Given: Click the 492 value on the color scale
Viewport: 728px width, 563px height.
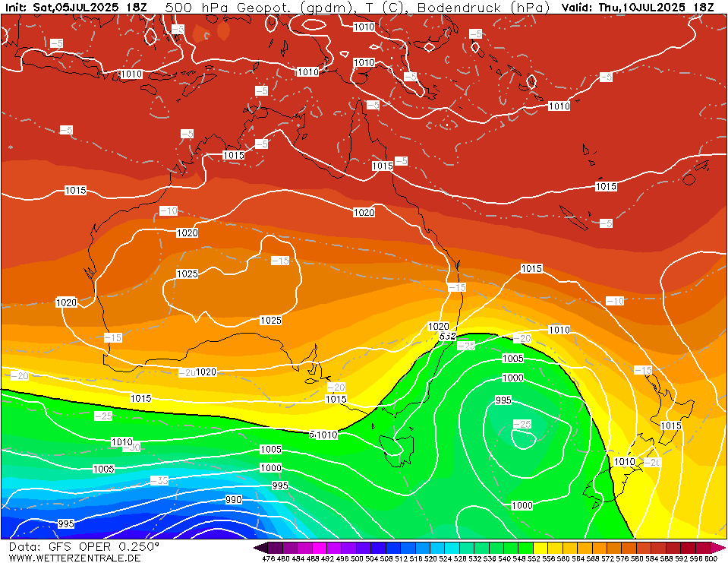Looking at the screenshot, I should click(327, 558).
